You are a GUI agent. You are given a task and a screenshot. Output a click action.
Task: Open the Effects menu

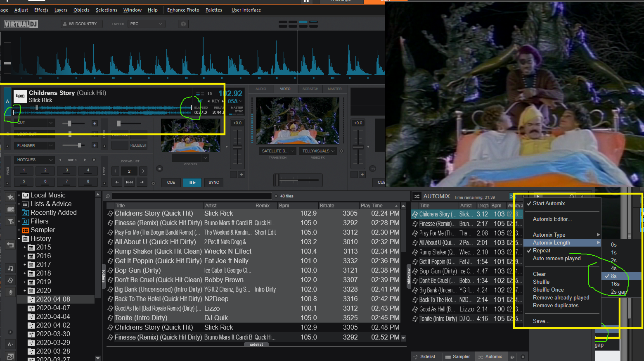click(41, 10)
